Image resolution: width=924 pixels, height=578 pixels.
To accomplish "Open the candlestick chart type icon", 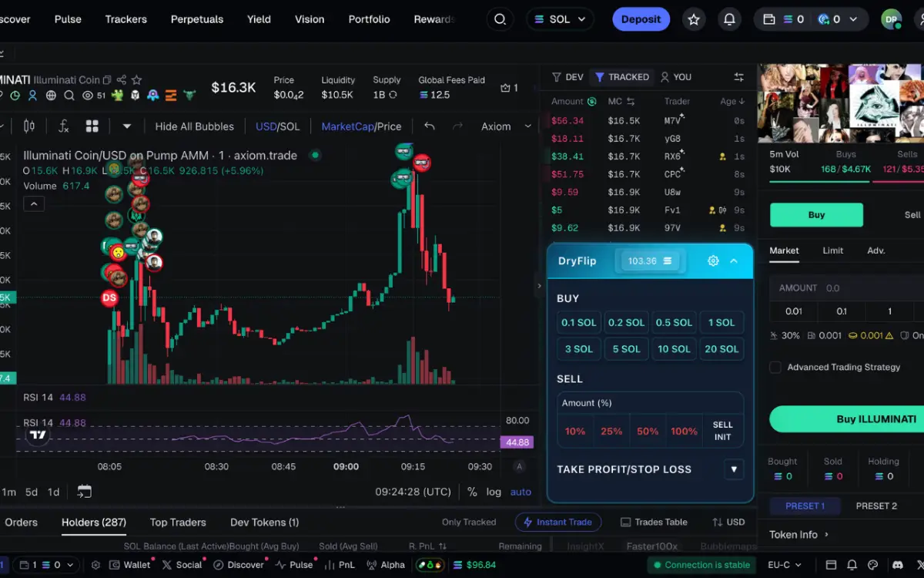I will click(x=29, y=126).
